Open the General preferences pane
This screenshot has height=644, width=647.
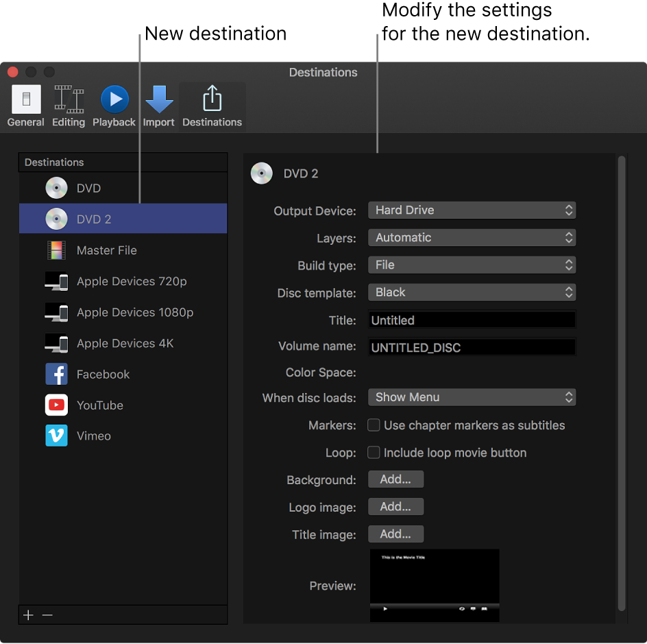[26, 106]
